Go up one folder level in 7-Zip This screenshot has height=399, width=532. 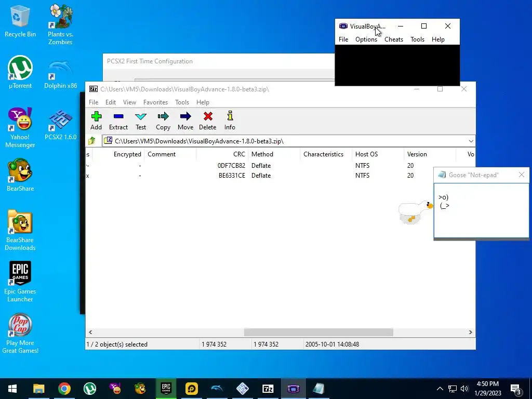[92, 141]
